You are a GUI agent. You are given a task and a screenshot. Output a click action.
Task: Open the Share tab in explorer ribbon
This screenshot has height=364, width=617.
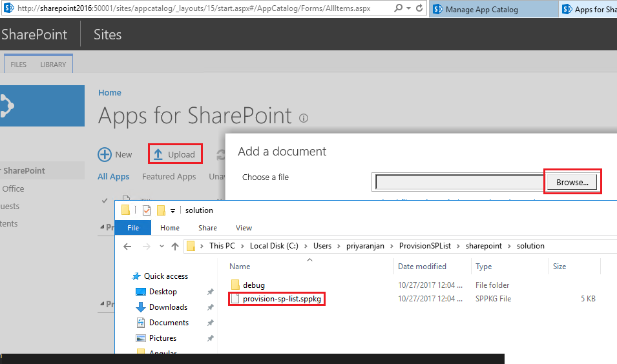point(207,228)
